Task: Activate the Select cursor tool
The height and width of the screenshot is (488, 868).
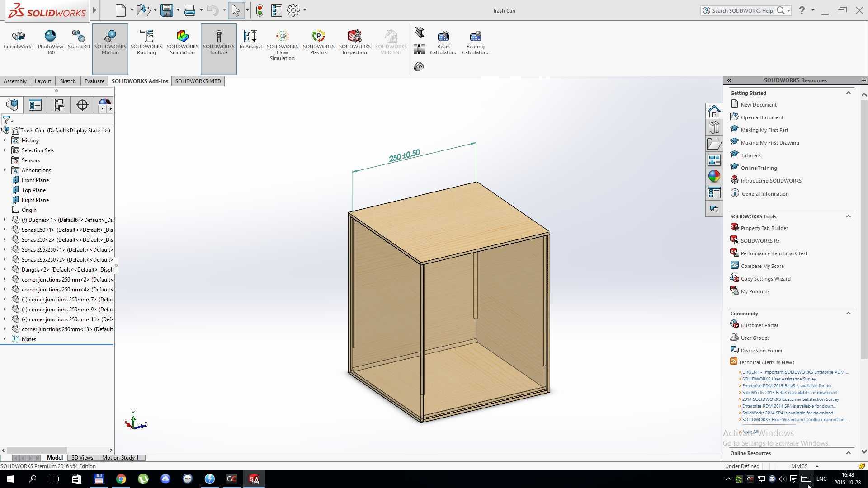Action: [x=236, y=10]
